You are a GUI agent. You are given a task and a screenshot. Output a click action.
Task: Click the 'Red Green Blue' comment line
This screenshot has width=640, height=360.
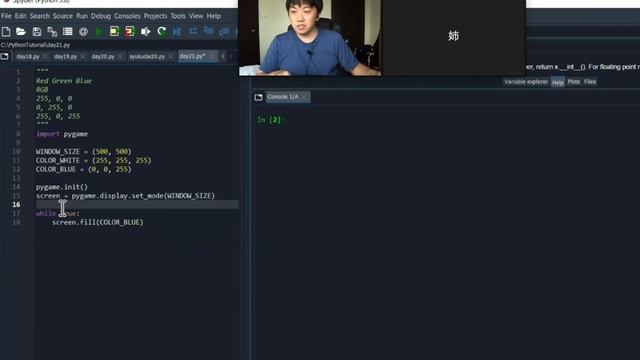pyautogui.click(x=64, y=81)
